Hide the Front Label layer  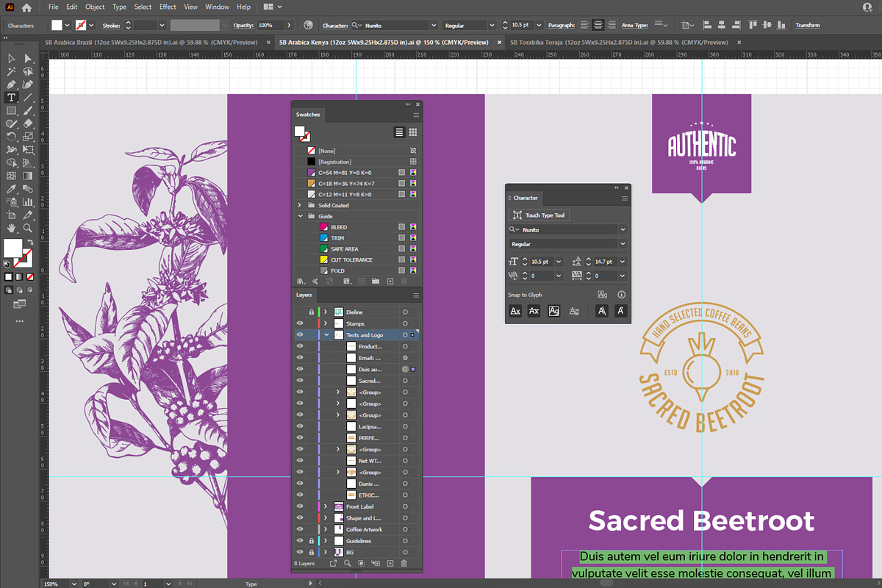click(x=300, y=506)
